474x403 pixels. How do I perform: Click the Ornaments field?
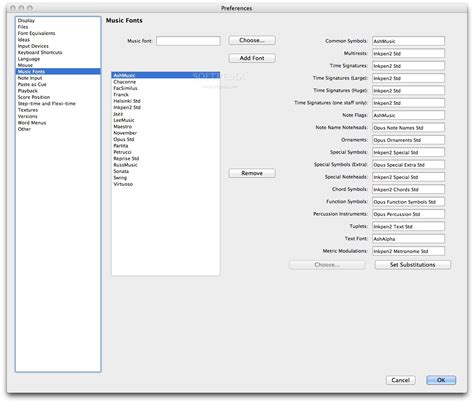[408, 140]
